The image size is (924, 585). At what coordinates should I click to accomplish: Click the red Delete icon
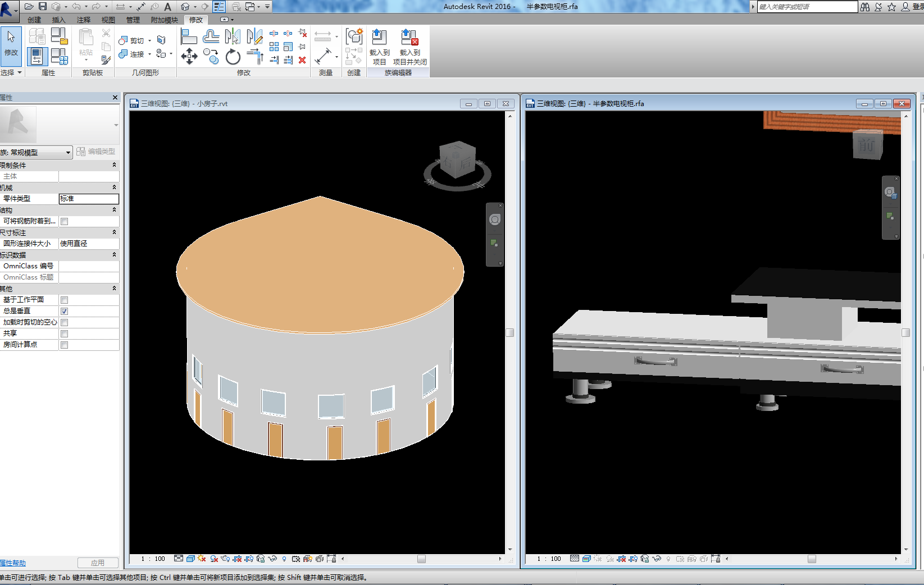click(302, 60)
